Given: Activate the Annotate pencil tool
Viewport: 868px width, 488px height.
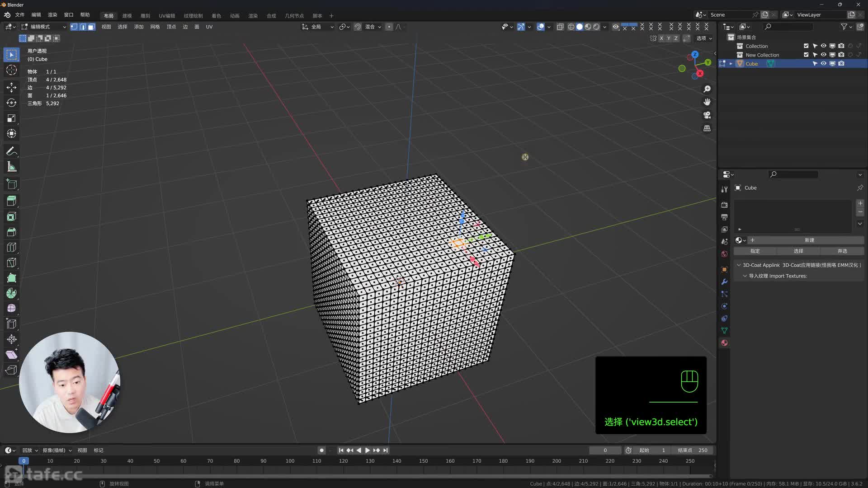Looking at the screenshot, I should 12,151.
